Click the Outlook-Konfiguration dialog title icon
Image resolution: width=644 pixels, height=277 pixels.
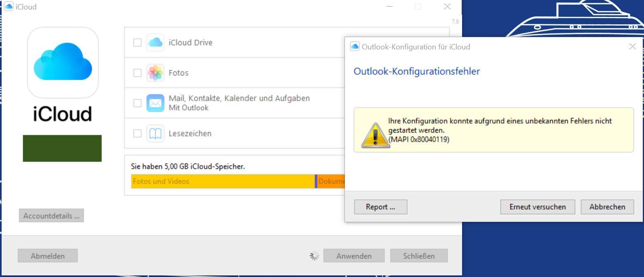point(354,47)
